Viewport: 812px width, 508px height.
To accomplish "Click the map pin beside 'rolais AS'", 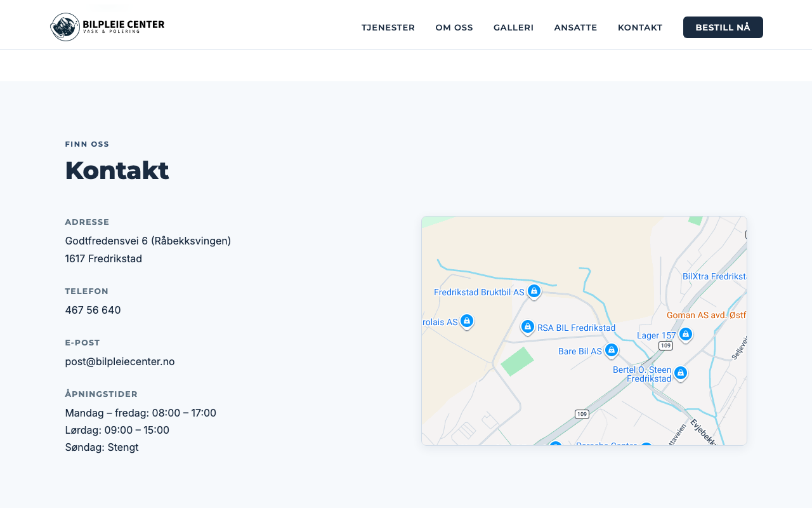I will click(467, 321).
